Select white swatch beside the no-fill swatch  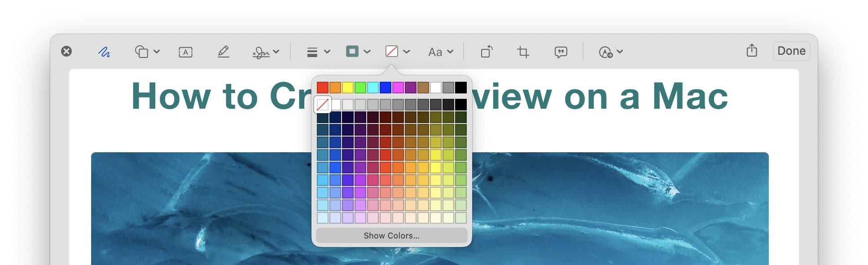tap(336, 105)
